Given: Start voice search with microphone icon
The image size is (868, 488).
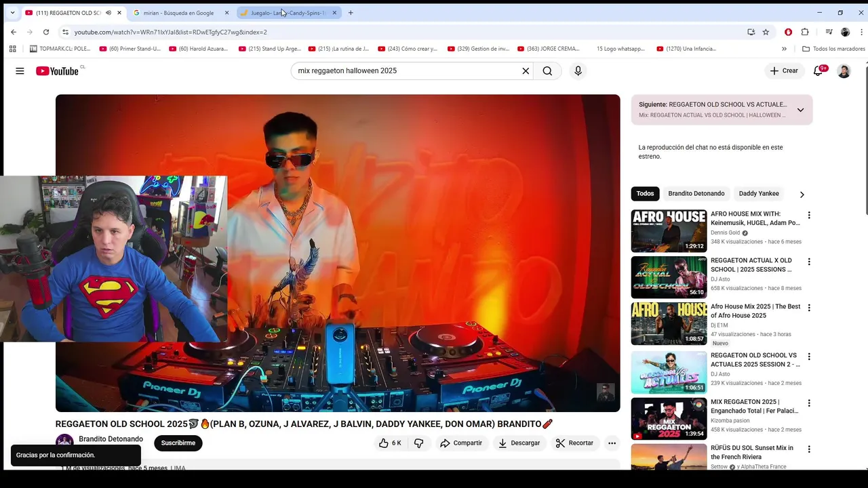Looking at the screenshot, I should pyautogui.click(x=578, y=71).
